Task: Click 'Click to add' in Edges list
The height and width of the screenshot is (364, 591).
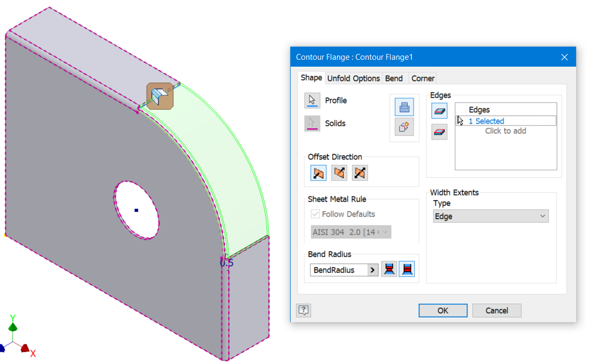Action: coord(505,131)
